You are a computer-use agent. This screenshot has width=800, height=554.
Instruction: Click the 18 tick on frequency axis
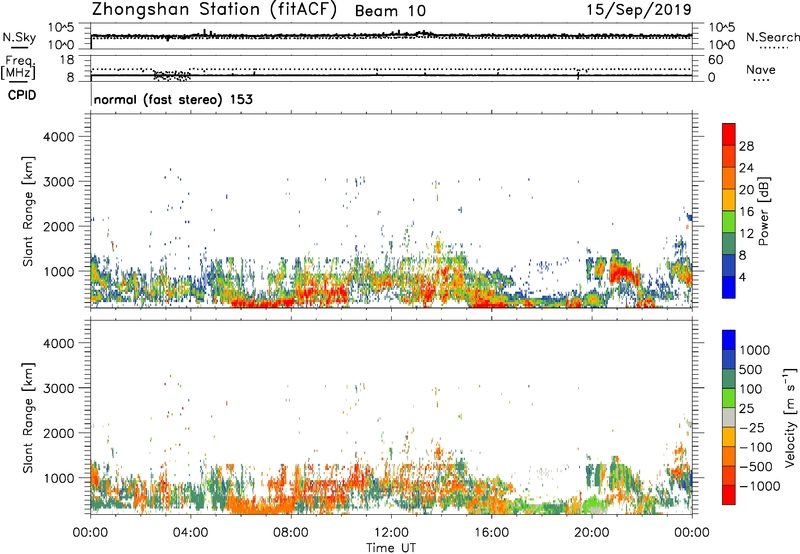[x=67, y=60]
